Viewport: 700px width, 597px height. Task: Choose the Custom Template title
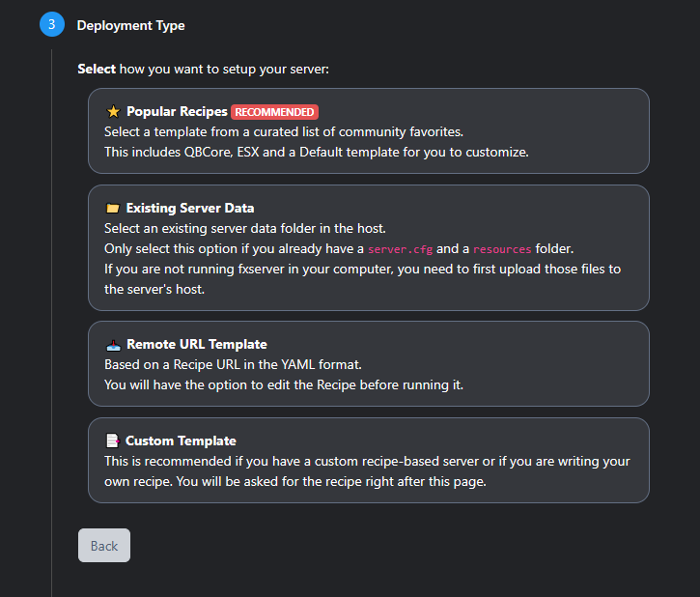point(181,441)
